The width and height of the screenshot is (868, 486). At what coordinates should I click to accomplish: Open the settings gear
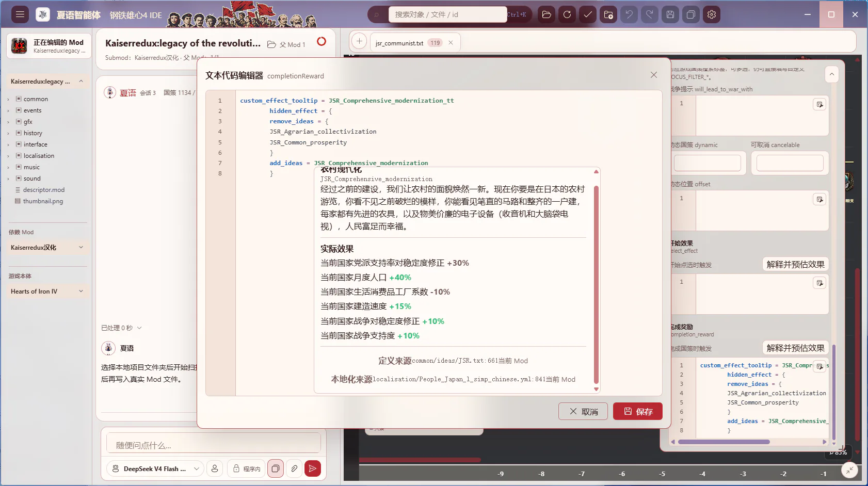coord(712,14)
